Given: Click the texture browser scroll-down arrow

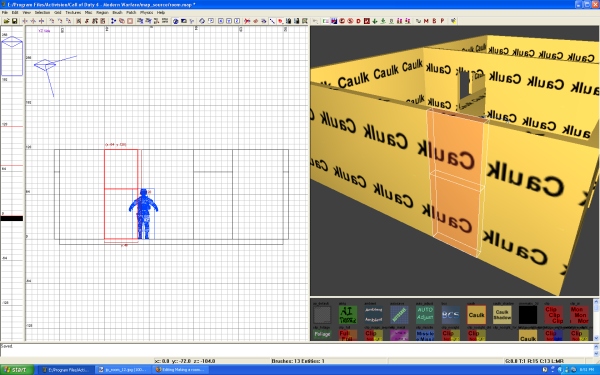Looking at the screenshot, I should pos(596,338).
